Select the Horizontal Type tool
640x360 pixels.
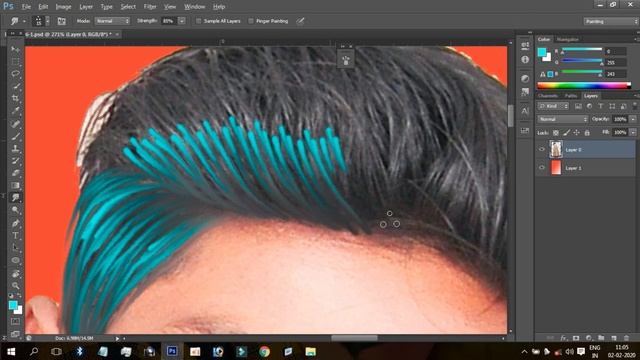pos(16,236)
